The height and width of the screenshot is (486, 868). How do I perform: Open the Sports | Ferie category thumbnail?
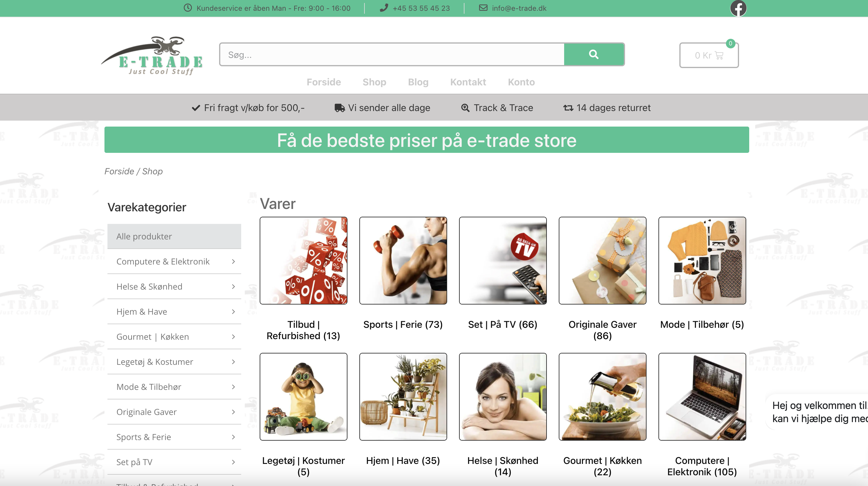[403, 261]
